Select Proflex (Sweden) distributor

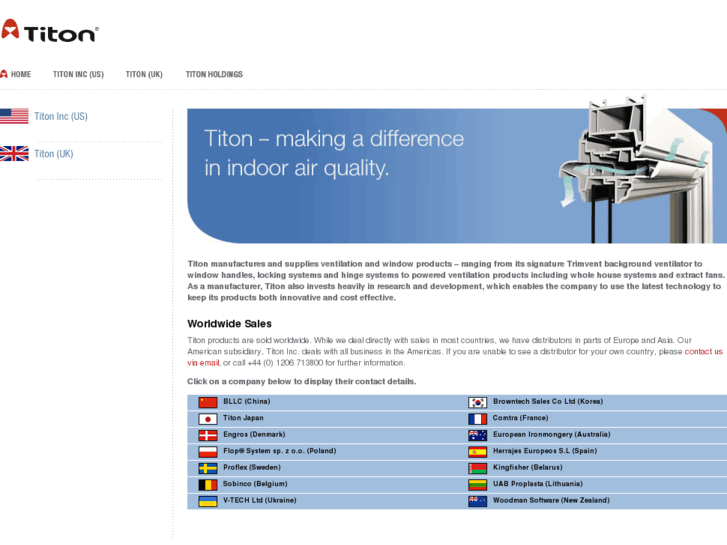point(252,467)
